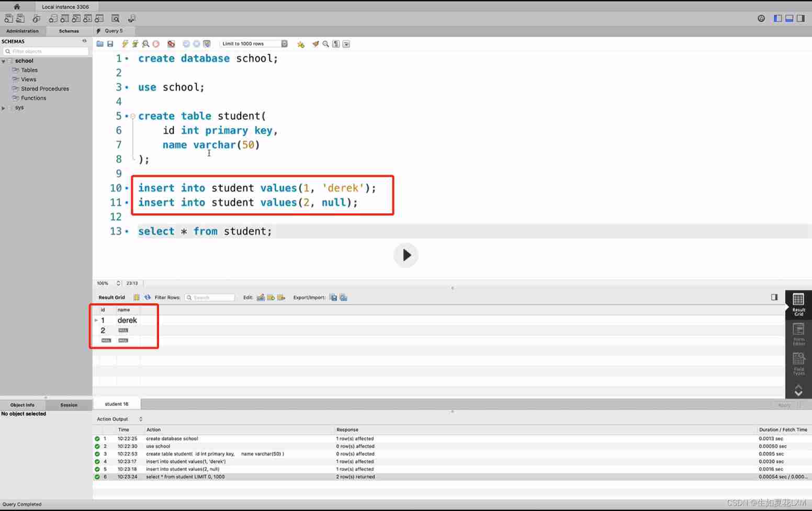812x511 pixels.
Task: Open the Limit to 1000 rows dropdown
Action: point(254,44)
